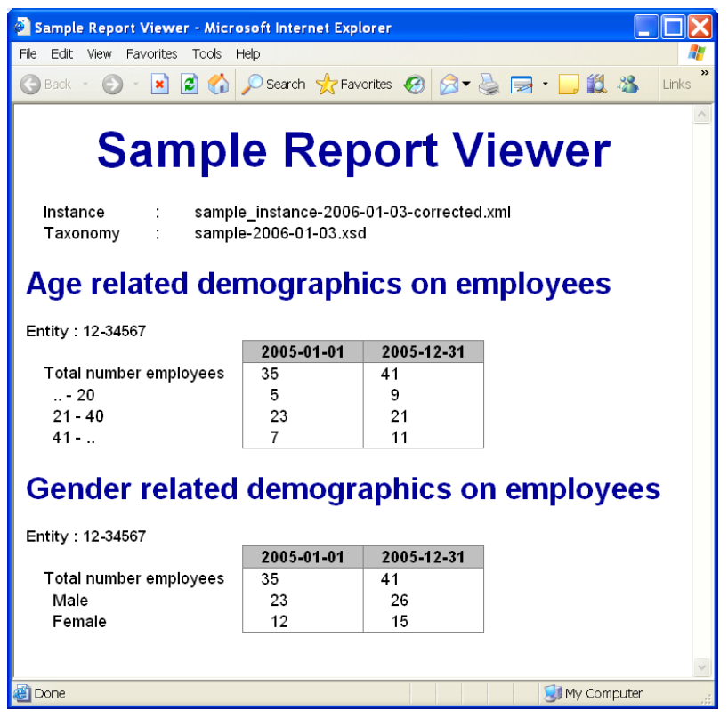The width and height of the screenshot is (728, 718).
Task: Click the 2005-12-31 header in the gender table
Action: [423, 557]
